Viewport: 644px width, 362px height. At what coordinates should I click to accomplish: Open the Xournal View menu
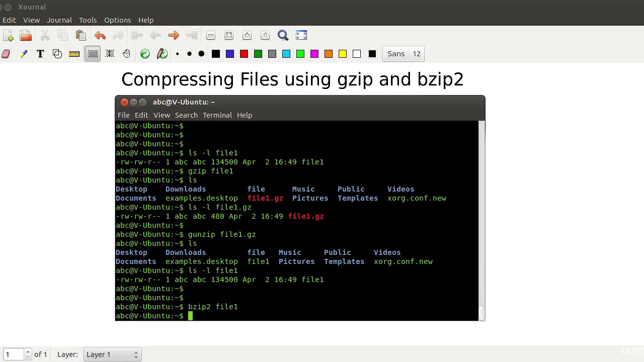coord(31,20)
